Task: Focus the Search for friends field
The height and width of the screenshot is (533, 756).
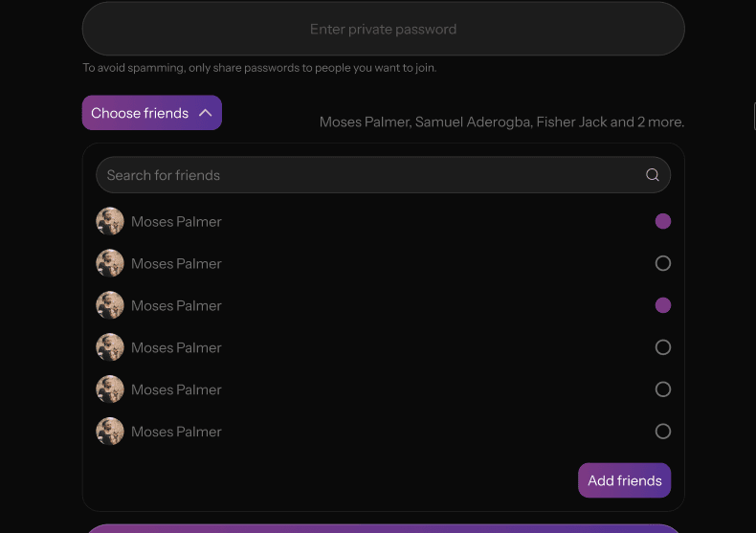Action: click(x=384, y=175)
